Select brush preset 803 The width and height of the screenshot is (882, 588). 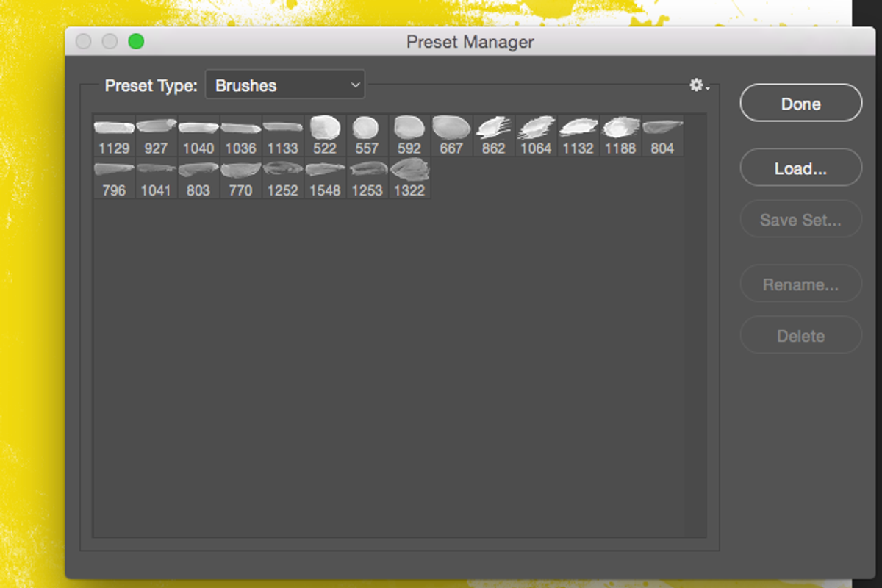198,178
